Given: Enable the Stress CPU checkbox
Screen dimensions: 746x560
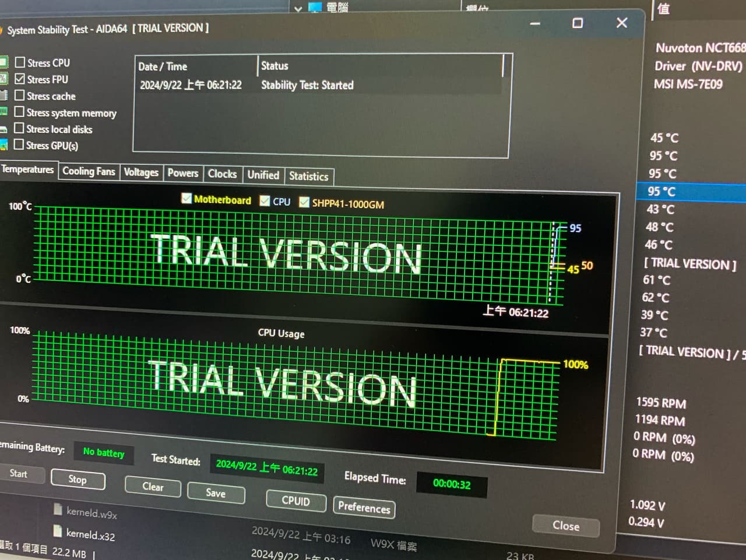Looking at the screenshot, I should click(x=20, y=62).
